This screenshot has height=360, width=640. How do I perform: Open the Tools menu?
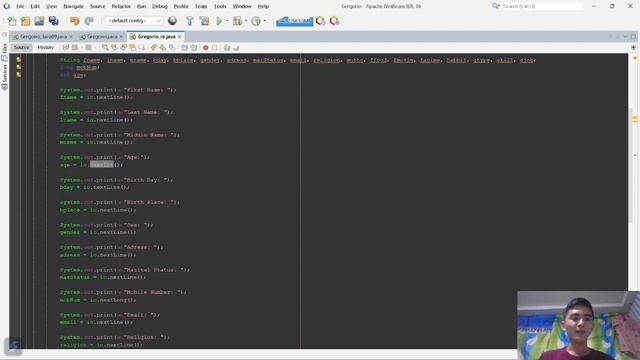tap(220, 6)
